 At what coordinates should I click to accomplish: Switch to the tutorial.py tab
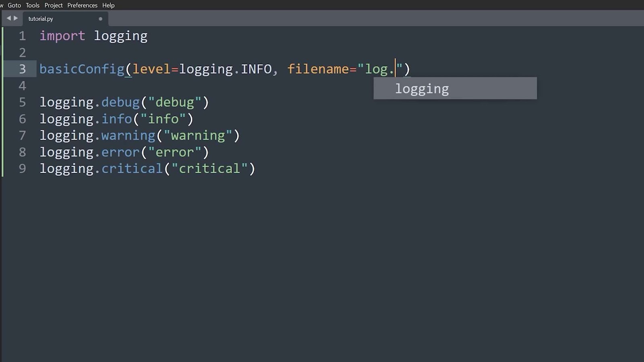pos(40,19)
